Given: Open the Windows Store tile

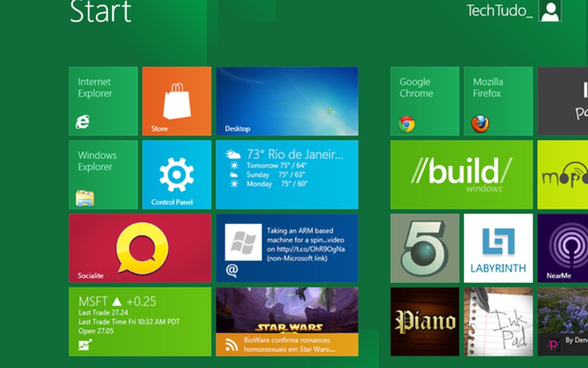Looking at the screenshot, I should [176, 100].
